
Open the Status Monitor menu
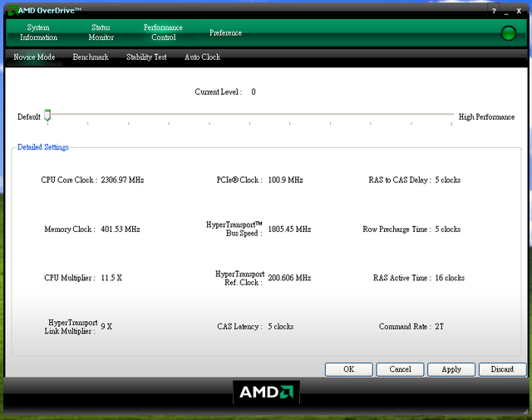(101, 32)
